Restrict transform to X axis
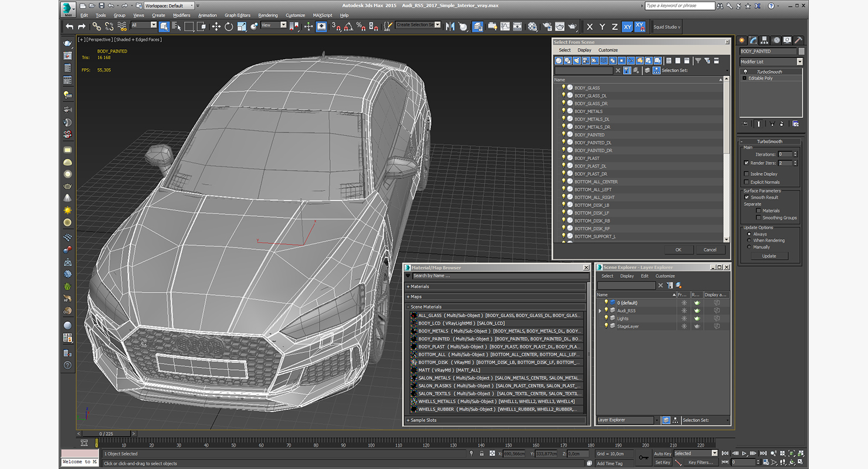 pyautogui.click(x=589, y=26)
